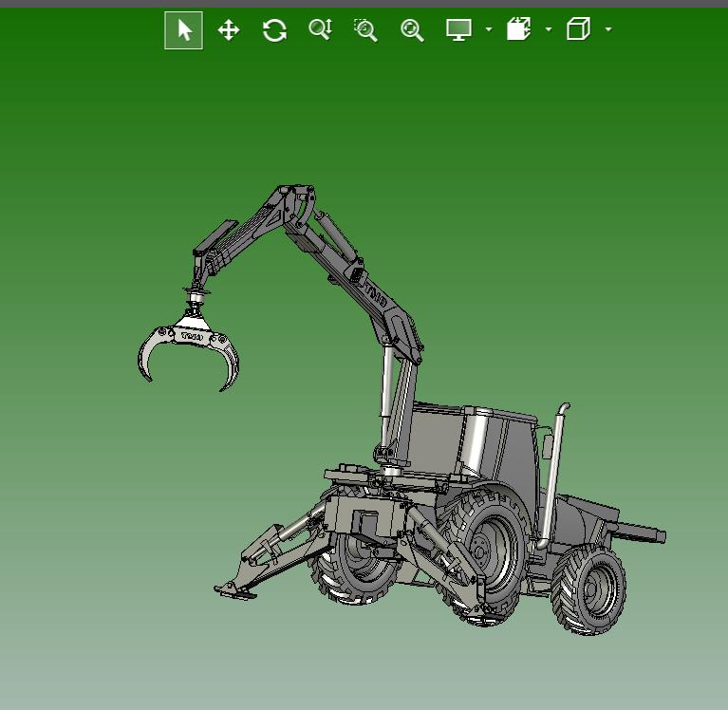
Task: Click the display style monitor icon
Action: point(458,29)
